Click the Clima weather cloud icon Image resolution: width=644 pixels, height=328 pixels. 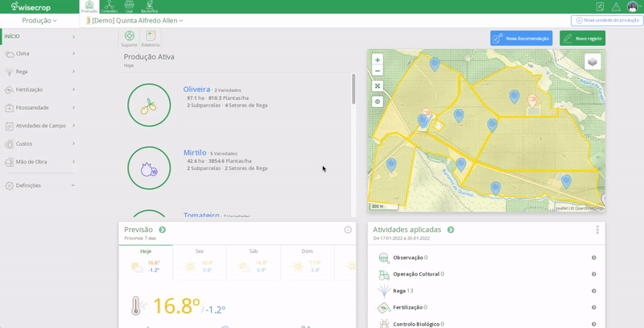click(9, 54)
